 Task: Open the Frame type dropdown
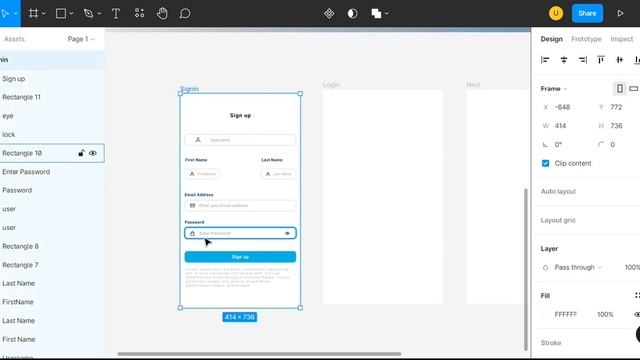554,89
